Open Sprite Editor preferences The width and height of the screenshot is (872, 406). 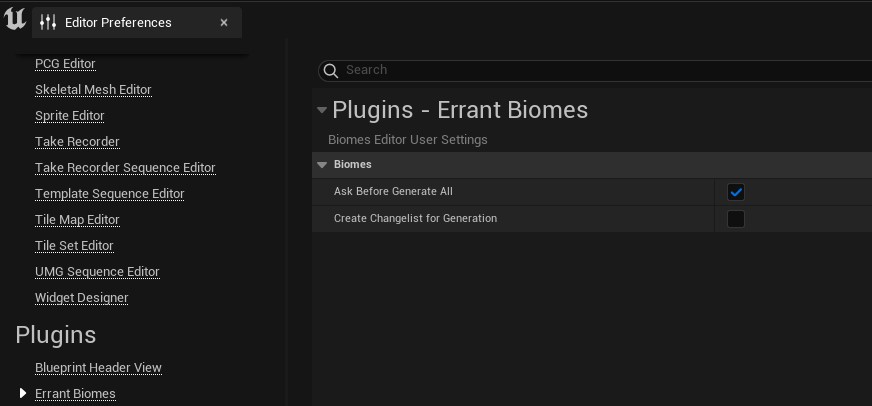coord(70,116)
